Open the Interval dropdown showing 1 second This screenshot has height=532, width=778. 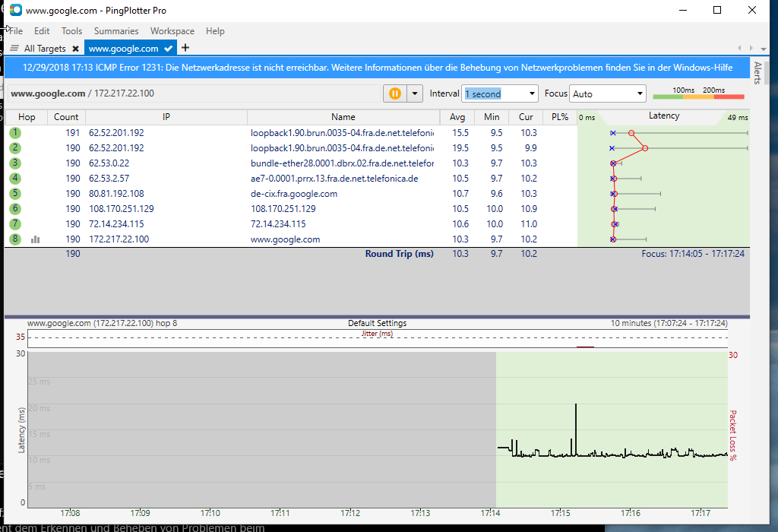point(500,93)
